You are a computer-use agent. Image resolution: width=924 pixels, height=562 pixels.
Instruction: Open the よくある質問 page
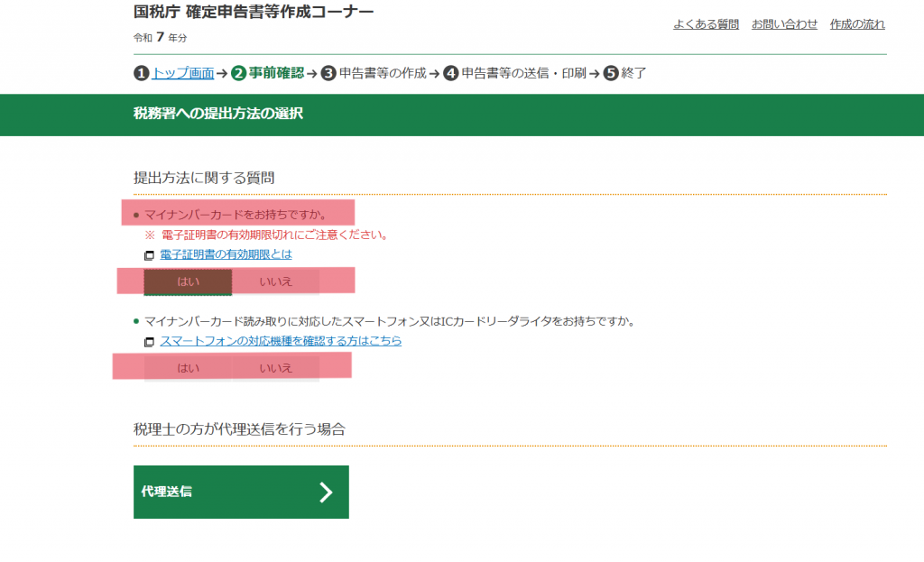(706, 24)
